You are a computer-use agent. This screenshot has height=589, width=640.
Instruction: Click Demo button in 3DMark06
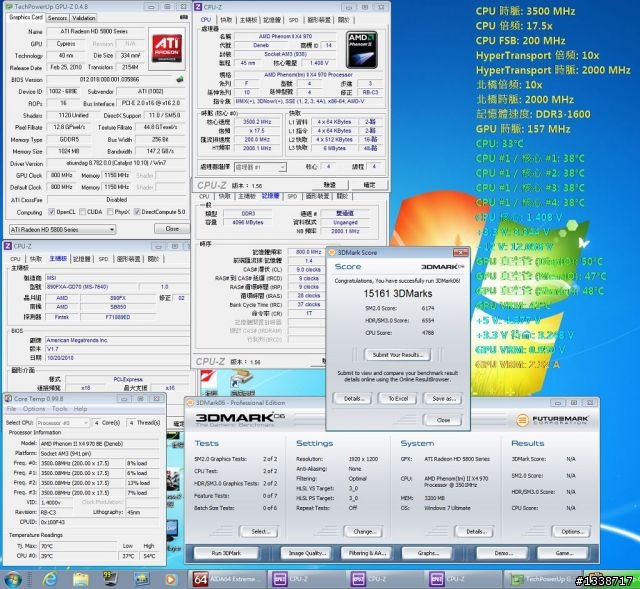tap(503, 553)
